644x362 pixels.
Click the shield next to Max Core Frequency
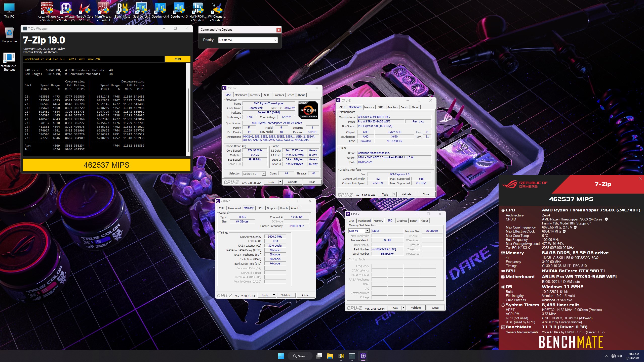(x=575, y=227)
